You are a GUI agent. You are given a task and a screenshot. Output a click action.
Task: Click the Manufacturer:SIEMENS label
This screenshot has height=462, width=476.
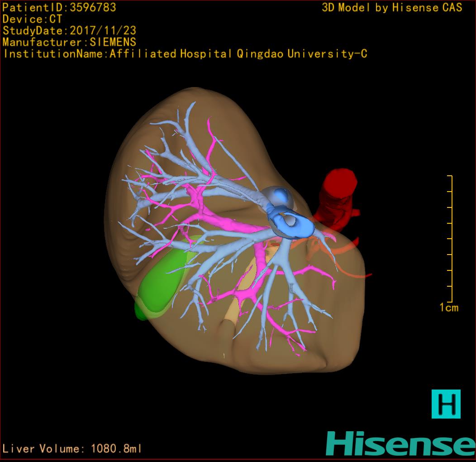(x=69, y=42)
